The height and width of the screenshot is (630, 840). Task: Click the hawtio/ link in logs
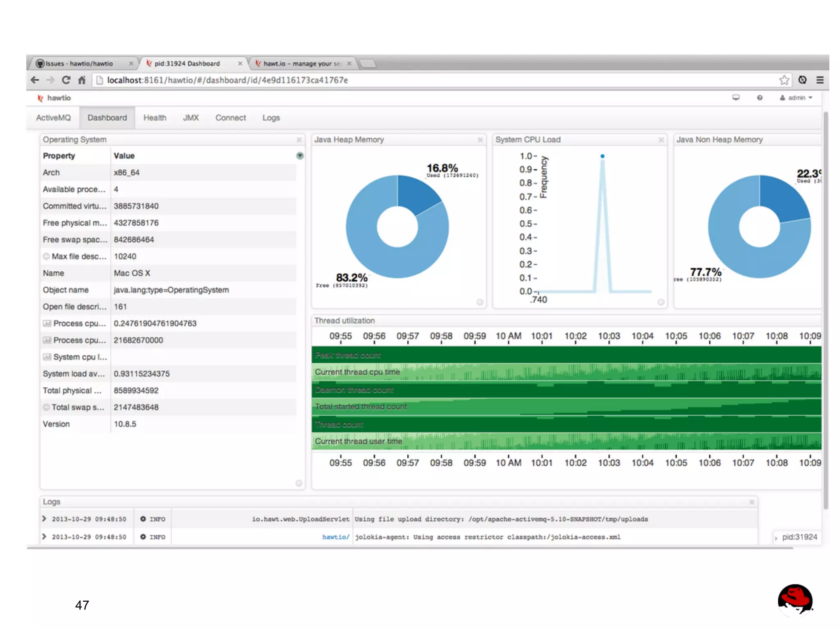335,537
